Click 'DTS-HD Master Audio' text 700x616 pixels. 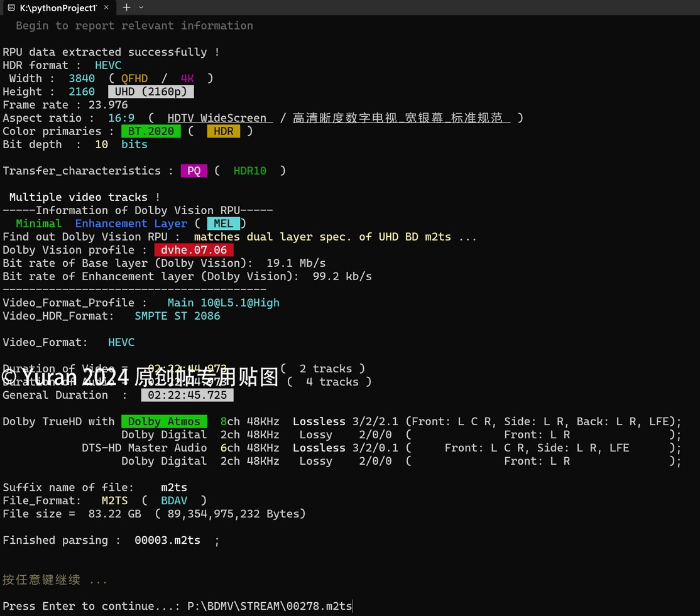(x=144, y=448)
